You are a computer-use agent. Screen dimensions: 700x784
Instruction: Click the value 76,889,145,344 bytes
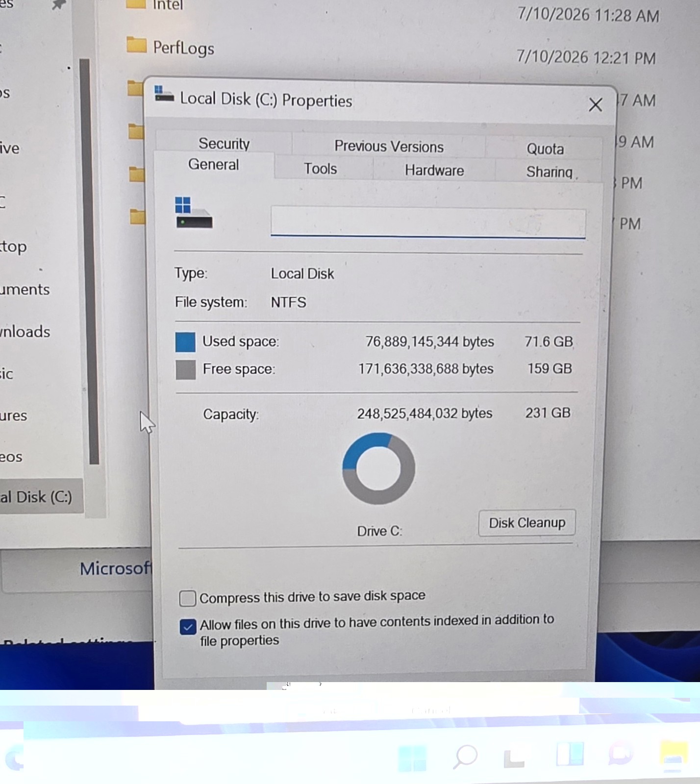click(429, 342)
